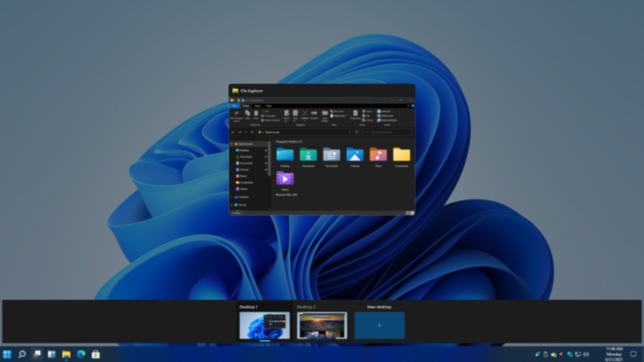Open taskbar Search magnifier icon
Screen dimensions: 644x362
click(x=22, y=354)
